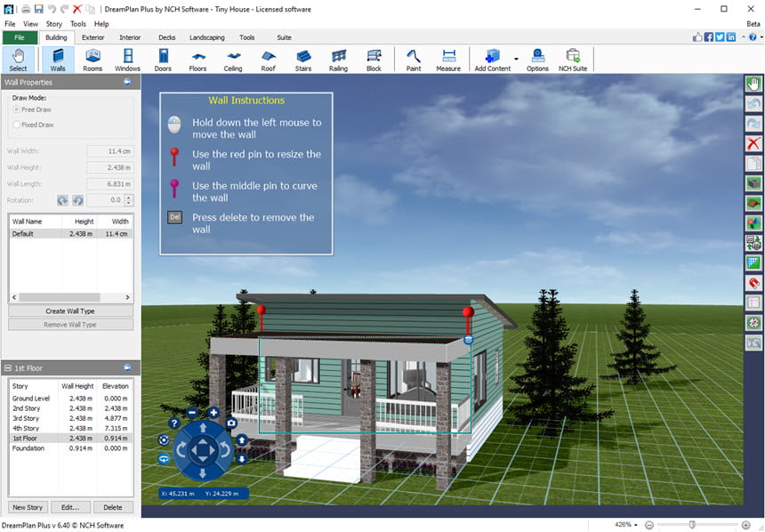Select the Ground Level story row

click(x=70, y=399)
